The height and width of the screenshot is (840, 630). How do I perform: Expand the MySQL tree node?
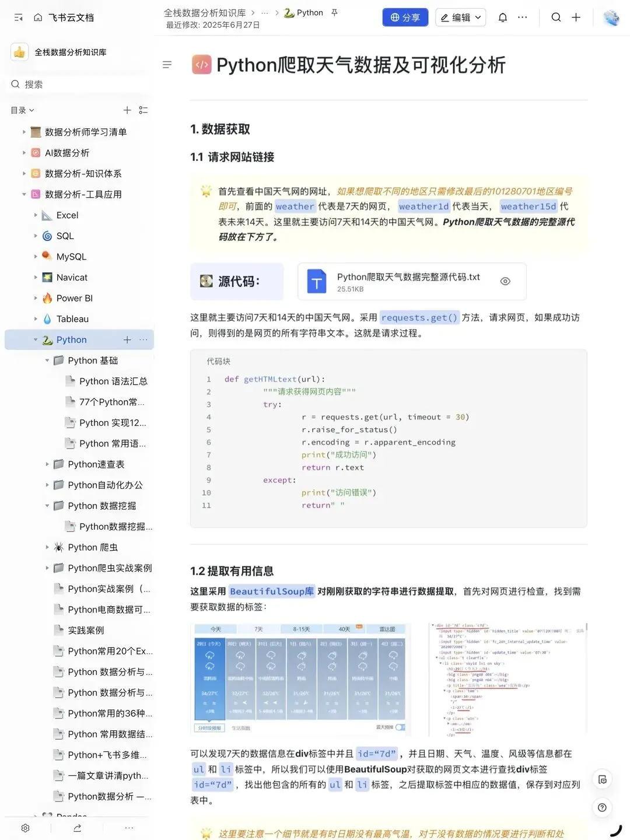(x=36, y=257)
